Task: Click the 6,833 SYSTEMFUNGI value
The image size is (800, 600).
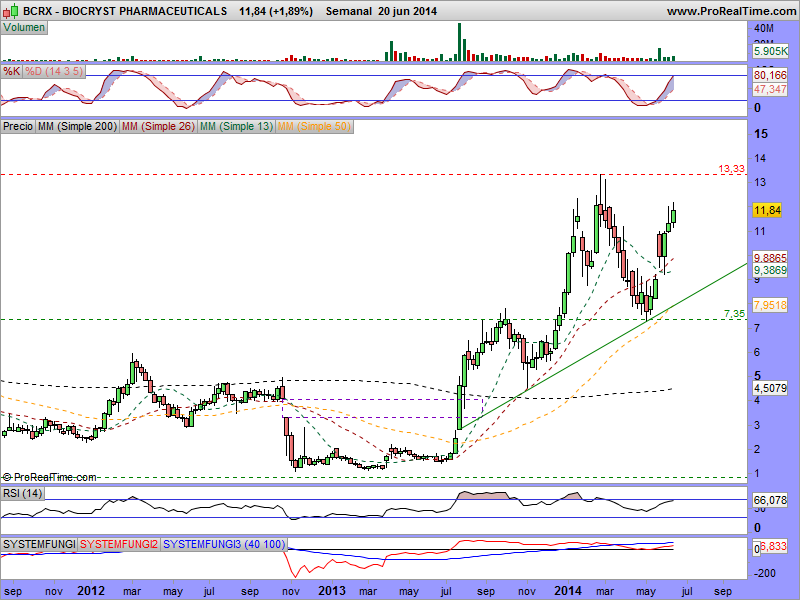Action: coord(774,547)
